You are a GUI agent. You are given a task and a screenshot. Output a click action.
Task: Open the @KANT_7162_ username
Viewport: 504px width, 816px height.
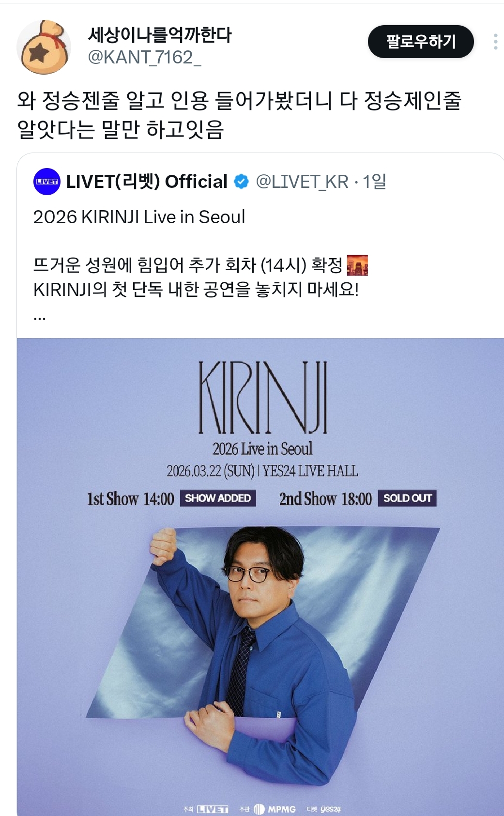144,58
